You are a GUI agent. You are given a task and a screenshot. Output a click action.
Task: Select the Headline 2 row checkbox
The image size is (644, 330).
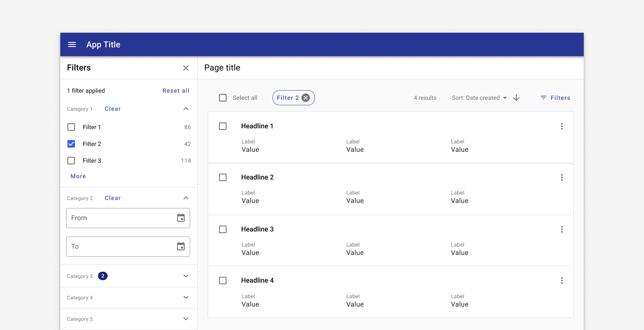[223, 177]
